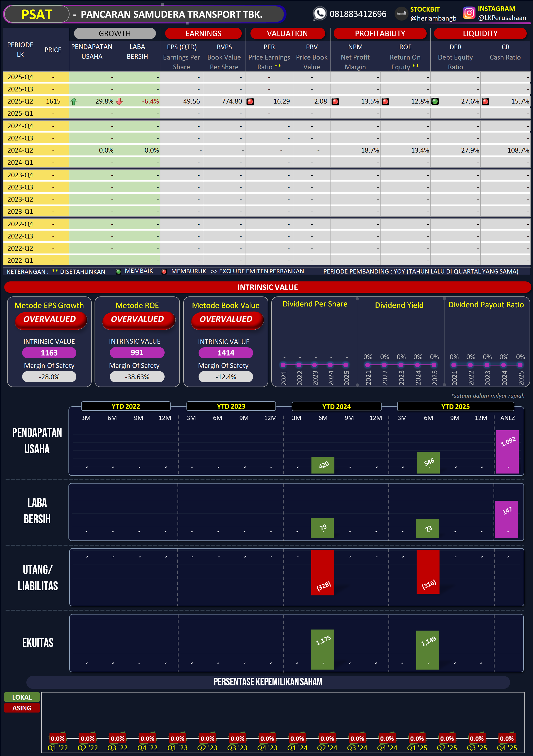Click PERSENTASE KEPEMILIKAN SAHAM header bar
This screenshot has height=756, width=533.
pyautogui.click(x=268, y=682)
